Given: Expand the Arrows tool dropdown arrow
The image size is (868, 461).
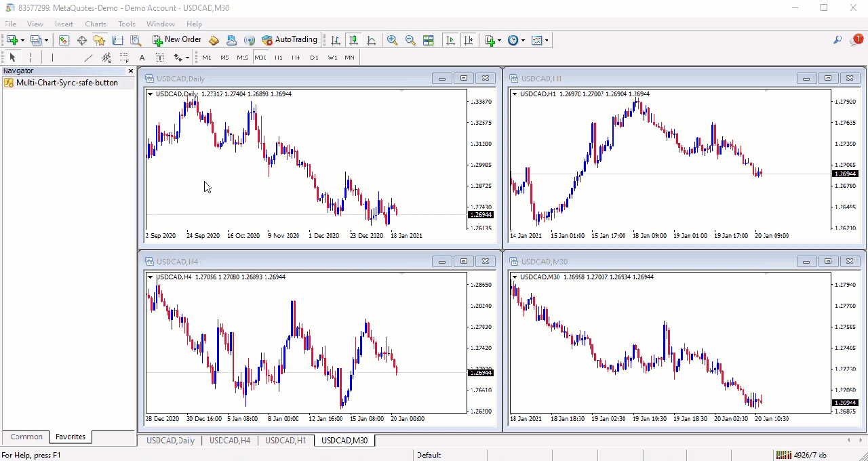Looking at the screenshot, I should tap(187, 58).
